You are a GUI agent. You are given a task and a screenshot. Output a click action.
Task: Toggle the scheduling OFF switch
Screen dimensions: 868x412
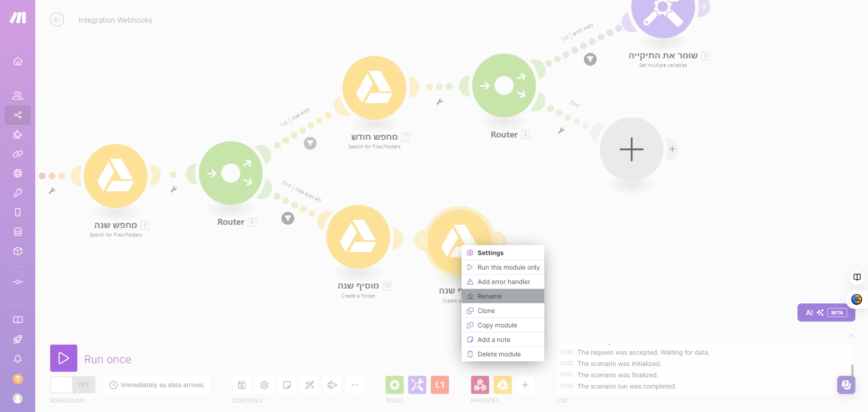(x=73, y=385)
